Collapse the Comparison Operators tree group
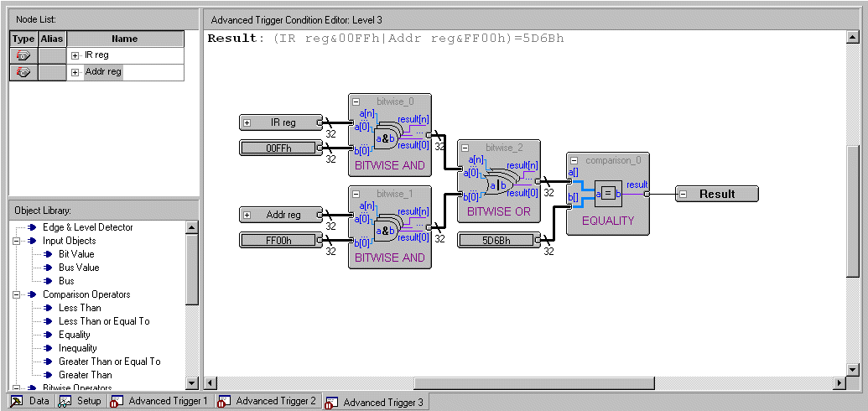The image size is (868, 411). click(16, 294)
